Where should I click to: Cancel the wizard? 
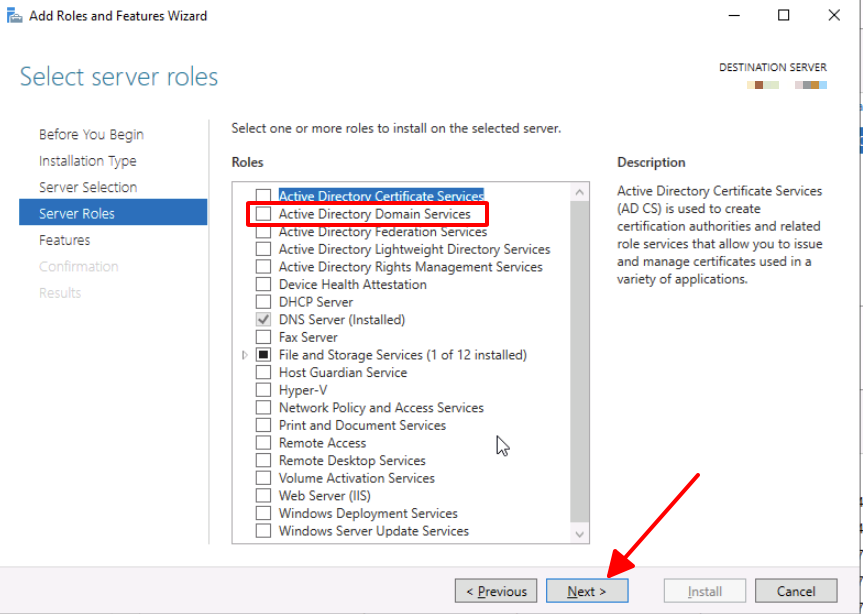coord(796,591)
